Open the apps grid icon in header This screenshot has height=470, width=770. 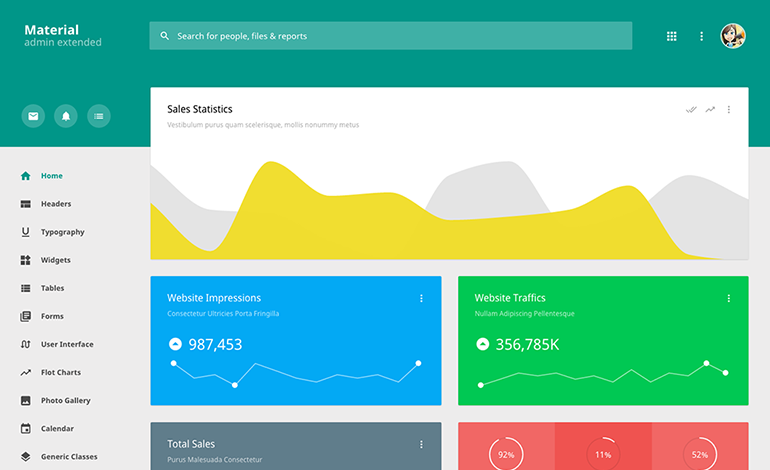coord(671,36)
